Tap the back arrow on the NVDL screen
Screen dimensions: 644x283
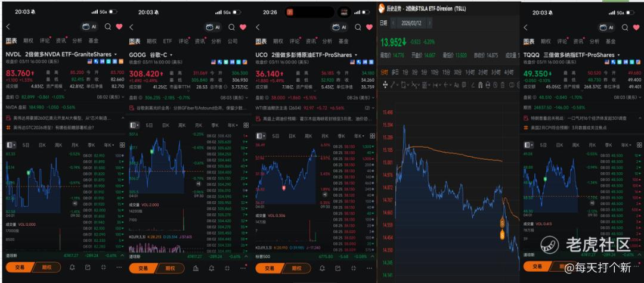coord(8,27)
